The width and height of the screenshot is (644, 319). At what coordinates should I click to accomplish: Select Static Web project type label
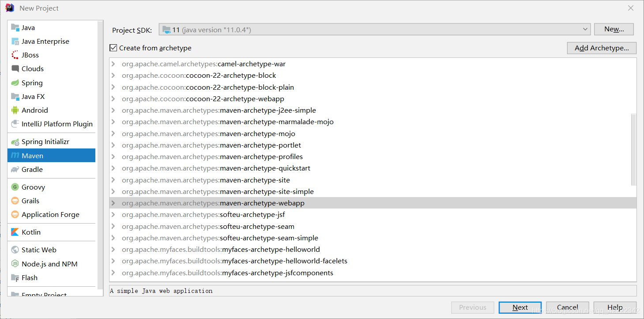click(39, 250)
